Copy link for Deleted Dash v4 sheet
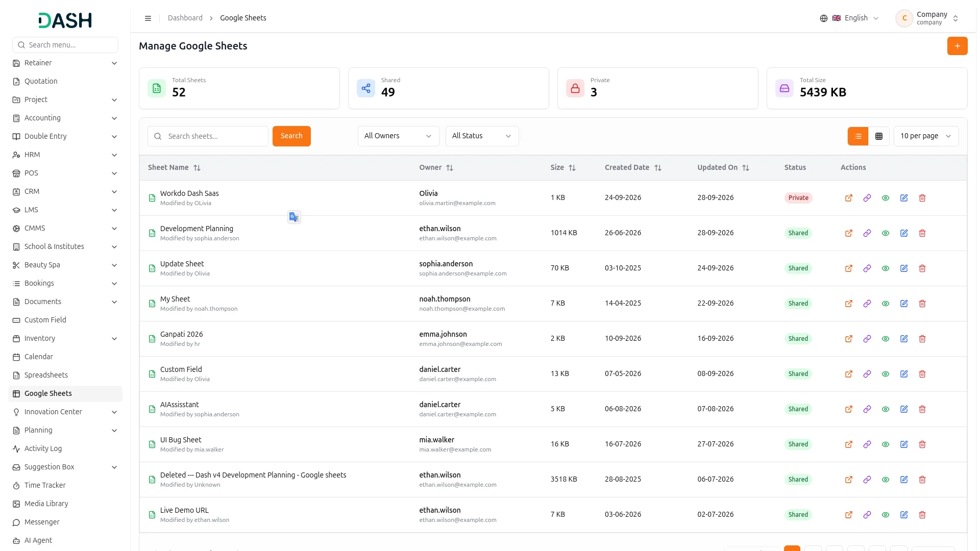This screenshot has width=980, height=551. click(x=867, y=480)
